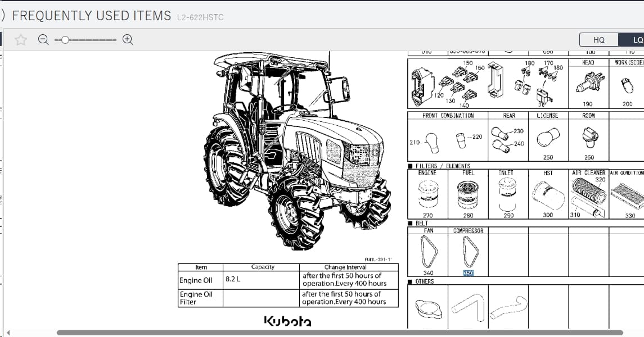Select the compressor belt icon

[x=470, y=251]
